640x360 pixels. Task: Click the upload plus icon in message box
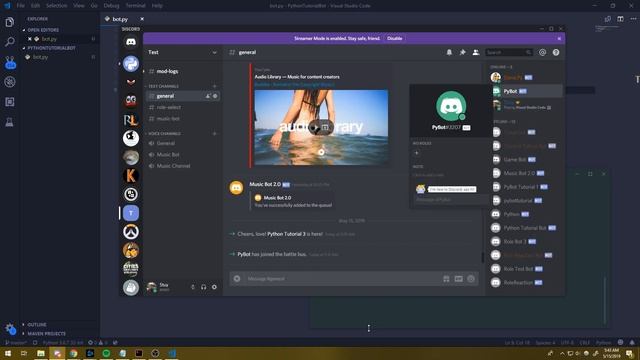click(237, 279)
